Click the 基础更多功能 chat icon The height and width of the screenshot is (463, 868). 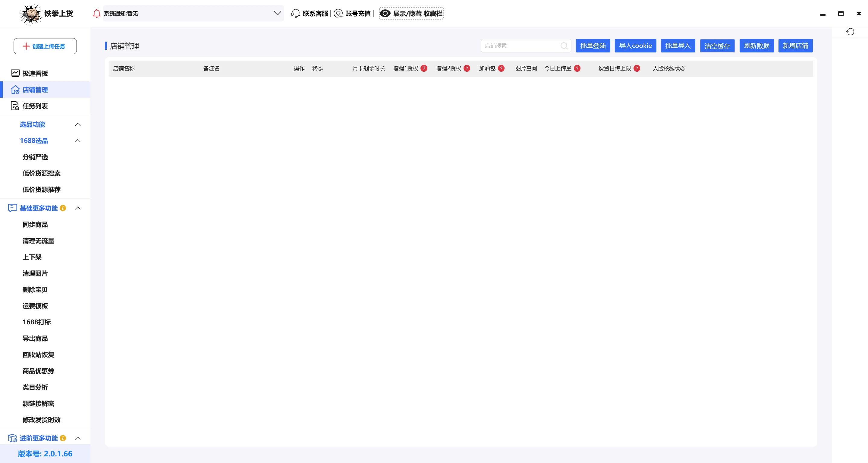[x=12, y=208]
